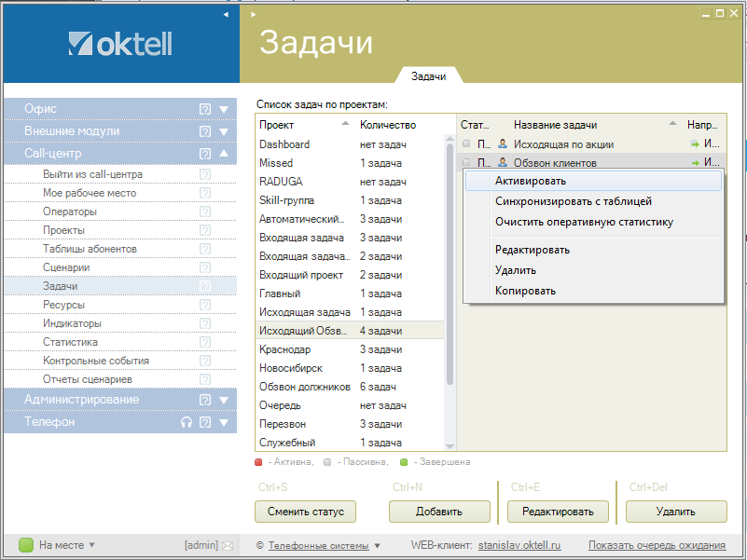
Task: Click user icon beside Исходящая по акции
Action: click(503, 144)
